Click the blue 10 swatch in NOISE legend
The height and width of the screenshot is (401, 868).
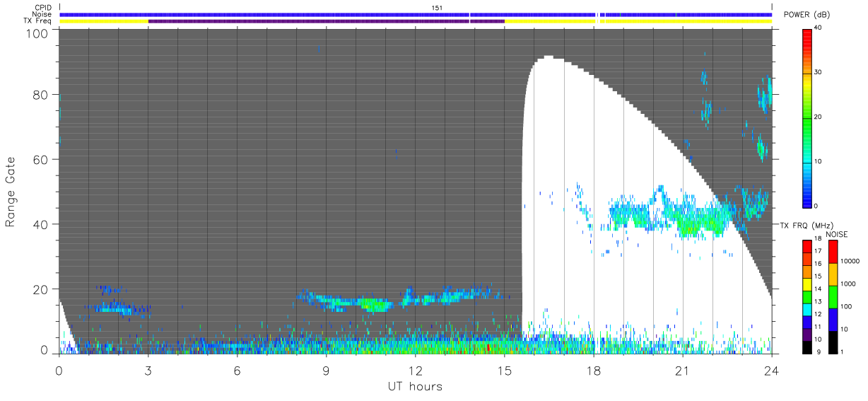(833, 319)
